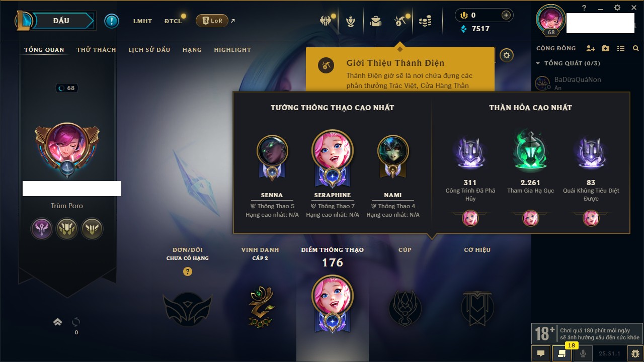Open the chat messages panel with badge 18
The height and width of the screenshot is (362, 644).
[x=562, y=353]
